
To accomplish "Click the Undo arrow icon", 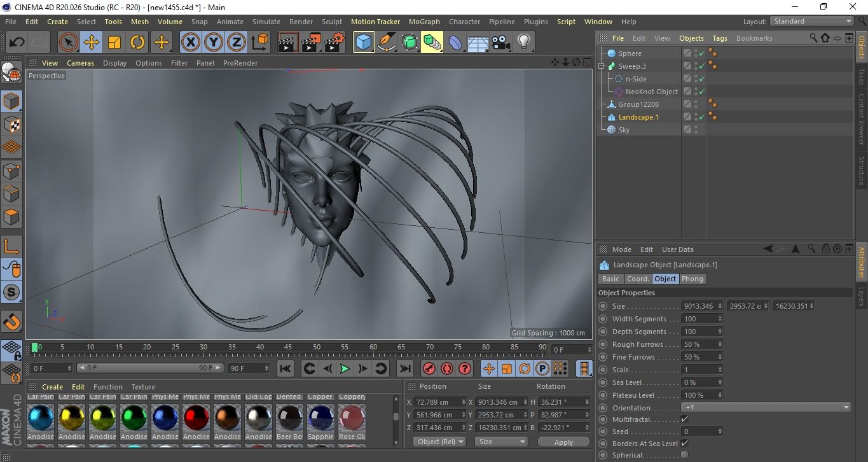I will coord(17,43).
